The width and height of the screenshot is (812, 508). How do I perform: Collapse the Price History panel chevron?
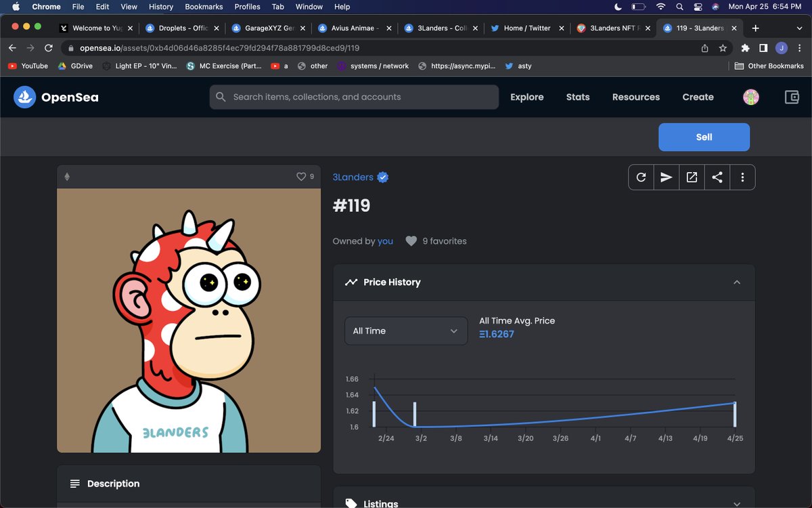point(737,282)
